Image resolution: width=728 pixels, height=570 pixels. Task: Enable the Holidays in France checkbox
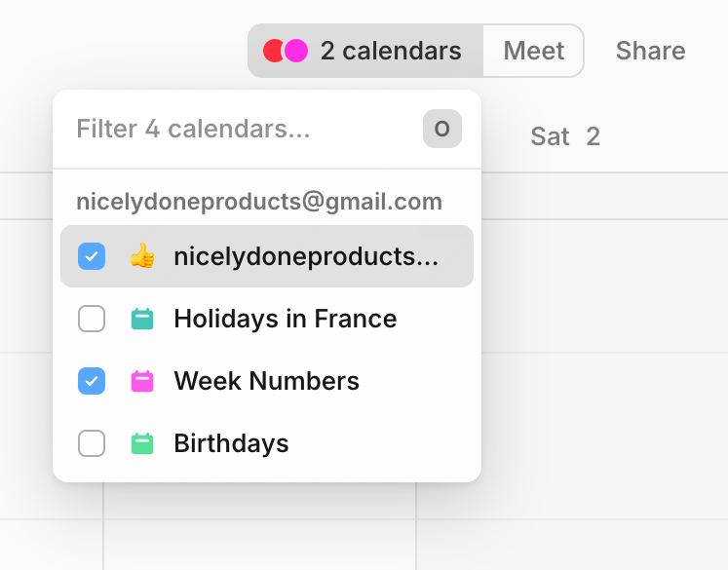pos(92,320)
